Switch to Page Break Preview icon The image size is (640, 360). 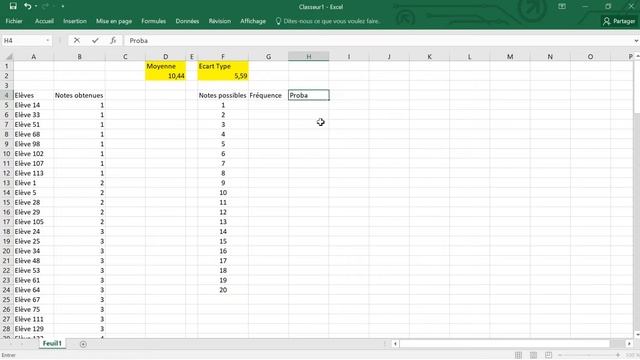tap(549, 355)
